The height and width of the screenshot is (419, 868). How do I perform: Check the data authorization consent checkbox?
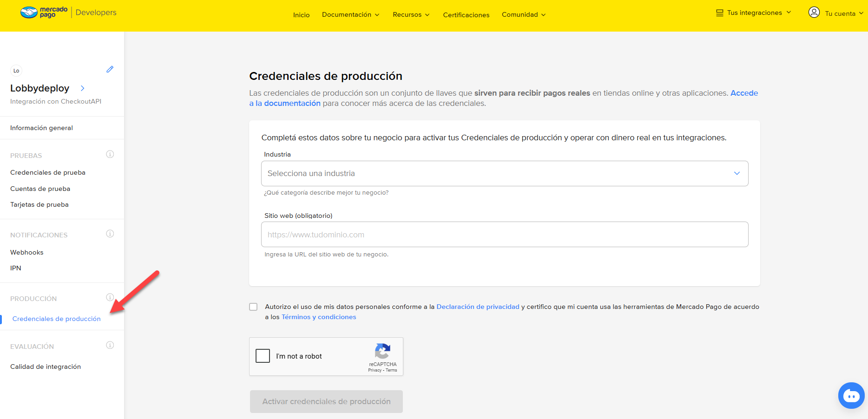[x=253, y=307]
